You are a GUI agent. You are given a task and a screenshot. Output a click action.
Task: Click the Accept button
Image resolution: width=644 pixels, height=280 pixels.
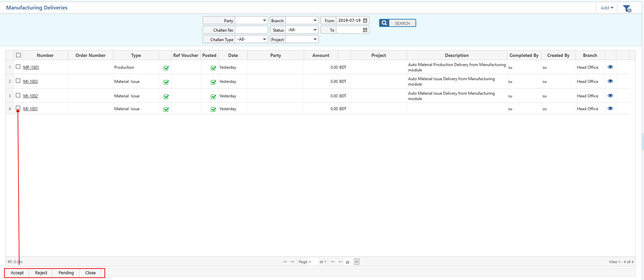(x=17, y=273)
